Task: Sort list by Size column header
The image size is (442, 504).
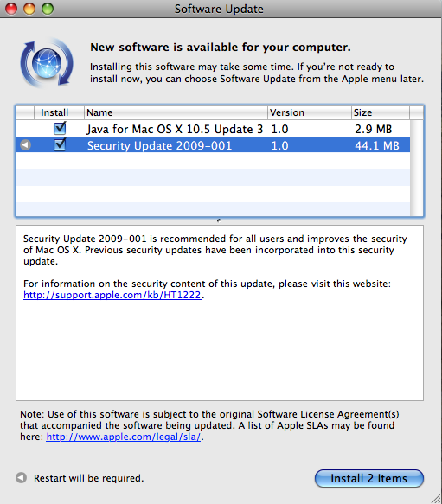Action: tap(381, 112)
